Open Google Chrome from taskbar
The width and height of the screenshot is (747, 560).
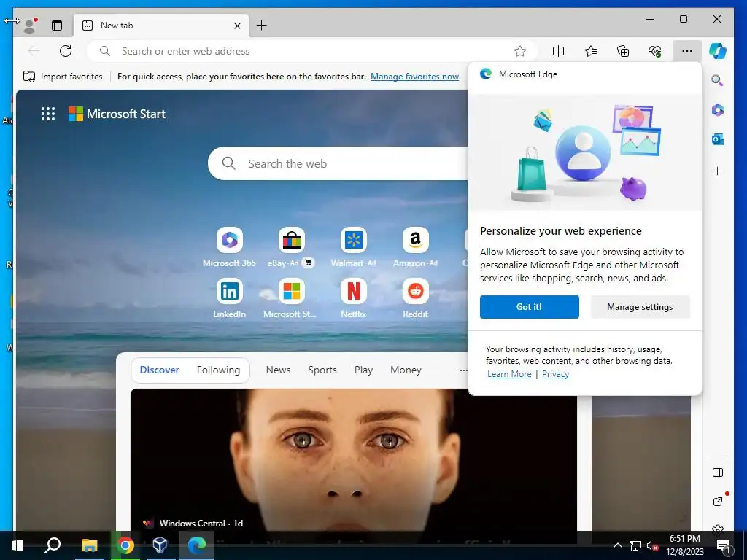[x=125, y=545]
